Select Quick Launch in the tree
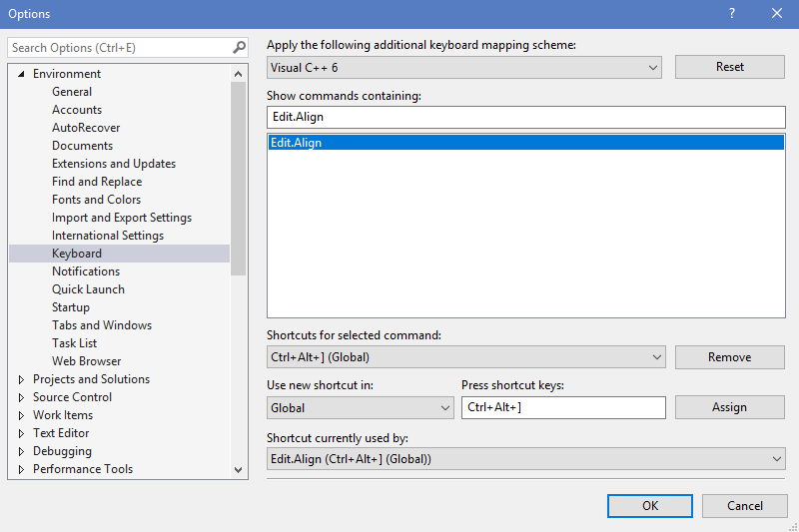 coord(88,289)
